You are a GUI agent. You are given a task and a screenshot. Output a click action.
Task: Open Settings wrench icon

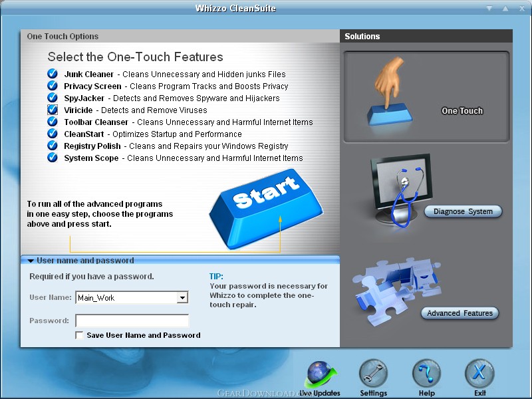pyautogui.click(x=373, y=373)
